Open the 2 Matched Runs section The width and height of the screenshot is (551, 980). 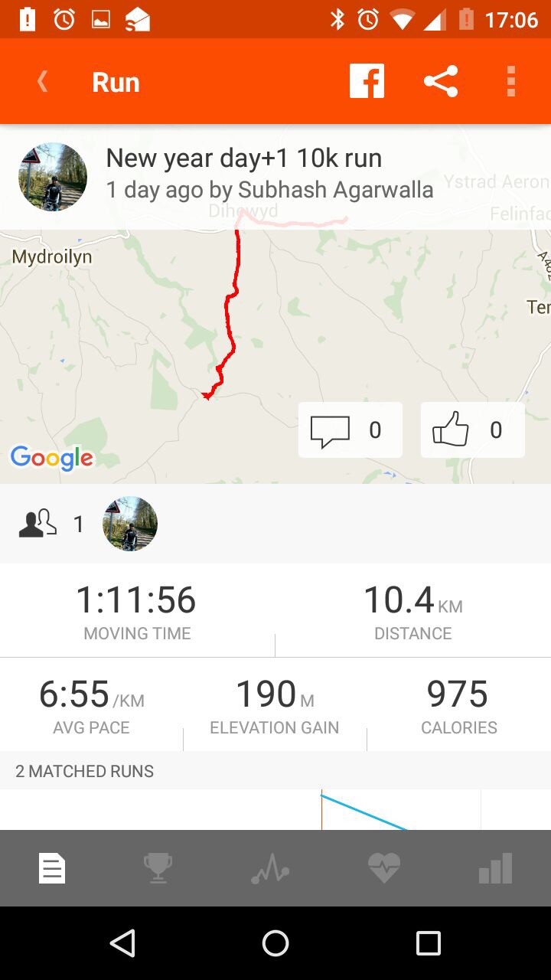(84, 771)
